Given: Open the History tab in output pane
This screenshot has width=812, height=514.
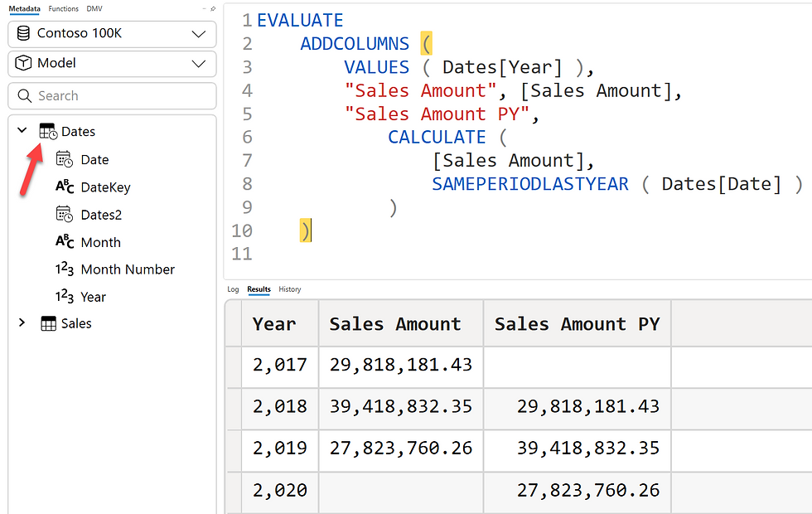Looking at the screenshot, I should [289, 289].
